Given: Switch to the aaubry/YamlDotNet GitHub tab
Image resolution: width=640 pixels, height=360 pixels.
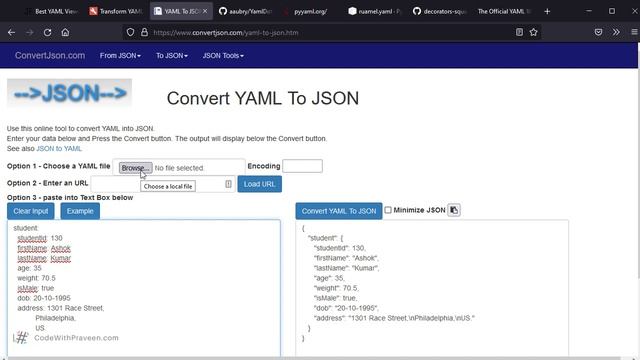Looking at the screenshot, I should tap(245, 11).
